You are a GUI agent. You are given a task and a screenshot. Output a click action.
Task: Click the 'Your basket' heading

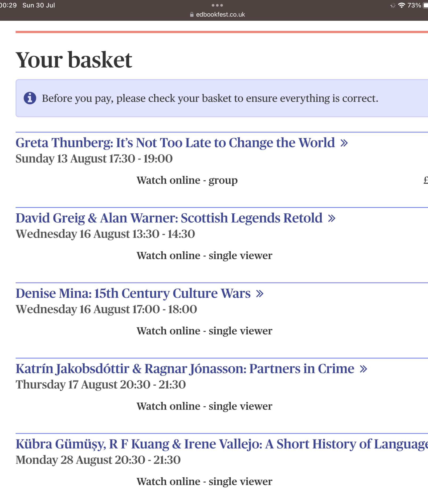[74, 60]
